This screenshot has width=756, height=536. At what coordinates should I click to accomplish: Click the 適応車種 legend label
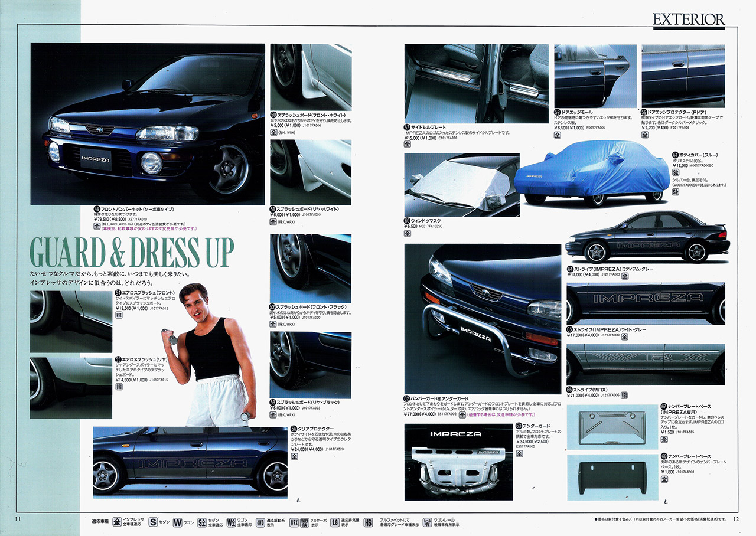tap(99, 522)
